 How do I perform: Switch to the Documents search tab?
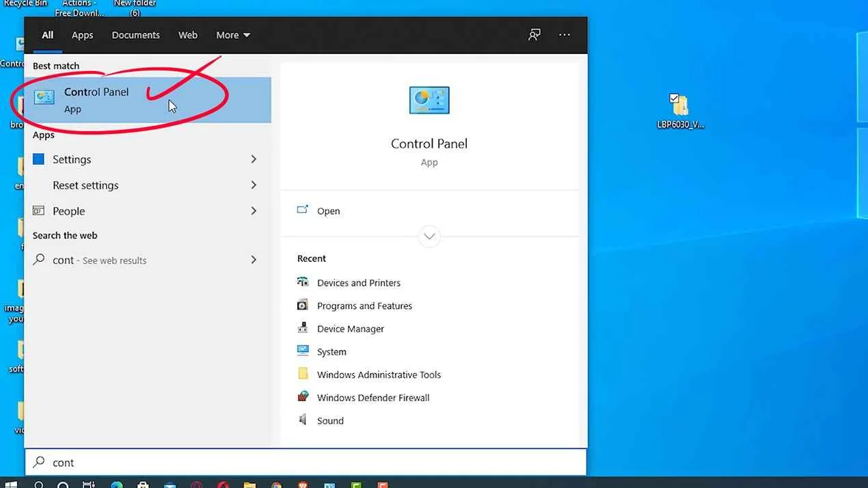(x=136, y=35)
